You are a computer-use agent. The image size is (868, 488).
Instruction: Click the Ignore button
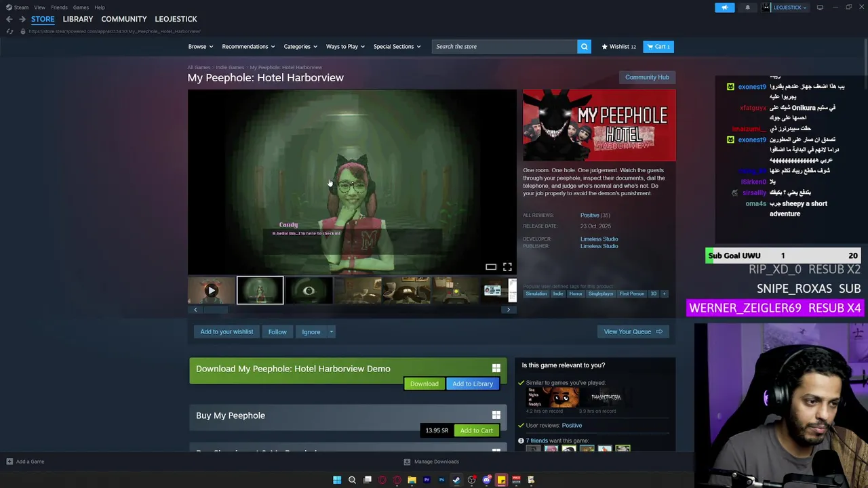(x=311, y=332)
